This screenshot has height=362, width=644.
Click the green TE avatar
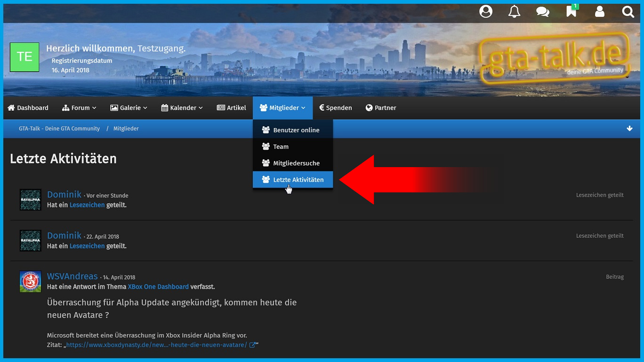[24, 57]
